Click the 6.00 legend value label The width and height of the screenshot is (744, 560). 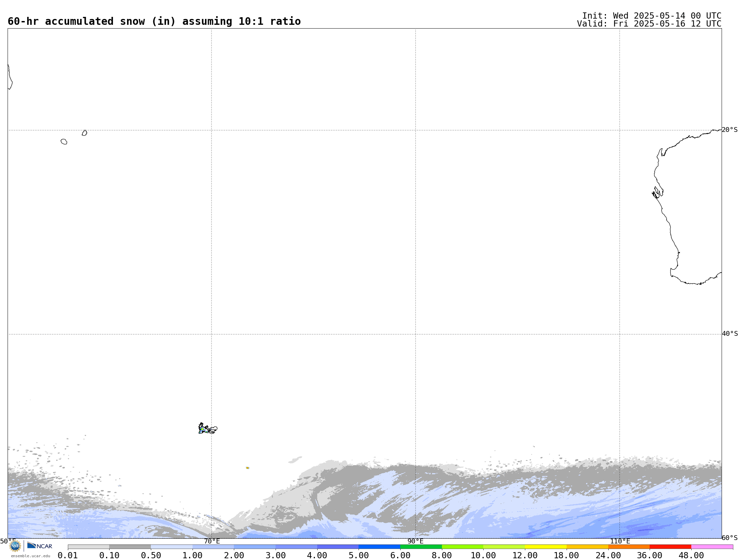(400, 556)
